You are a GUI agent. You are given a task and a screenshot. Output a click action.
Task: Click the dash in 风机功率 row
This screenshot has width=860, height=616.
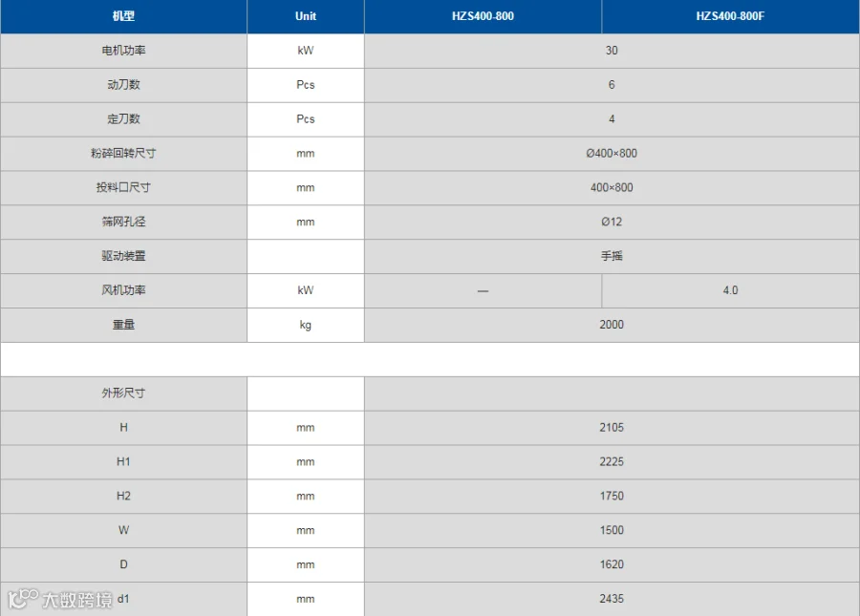coord(483,291)
